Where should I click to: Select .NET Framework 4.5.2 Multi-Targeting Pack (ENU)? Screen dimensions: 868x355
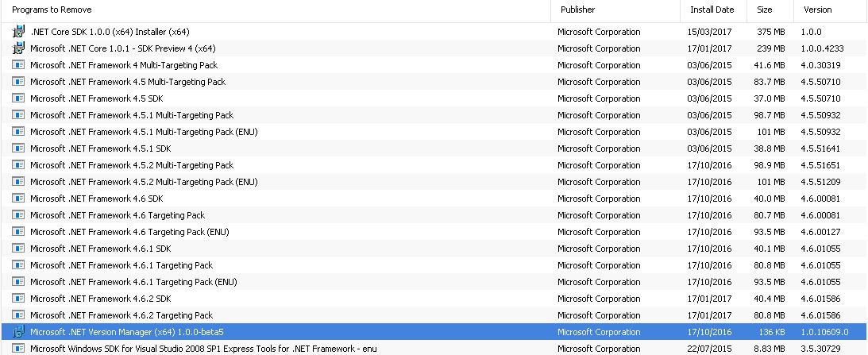[434, 182]
